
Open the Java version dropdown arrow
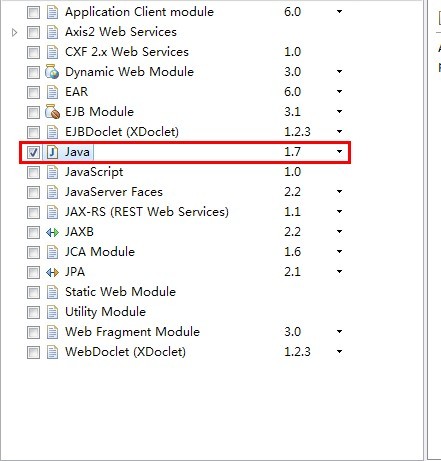point(339,152)
